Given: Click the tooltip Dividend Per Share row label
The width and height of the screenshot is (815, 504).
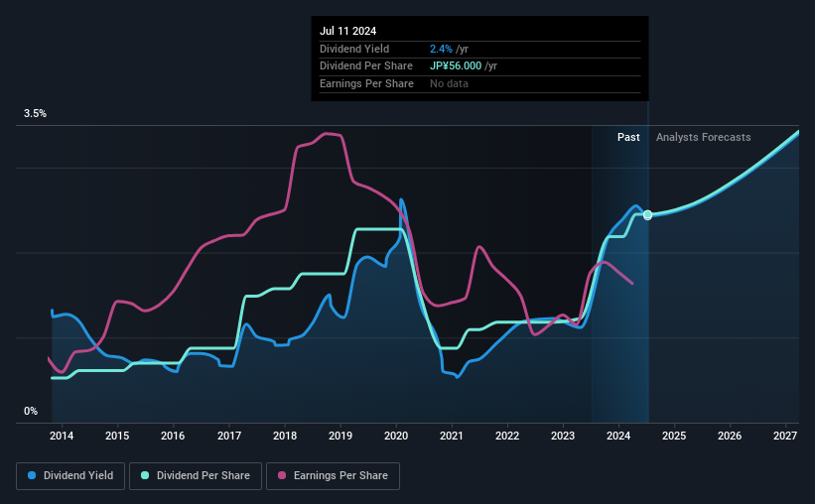Looking at the screenshot, I should (x=366, y=66).
